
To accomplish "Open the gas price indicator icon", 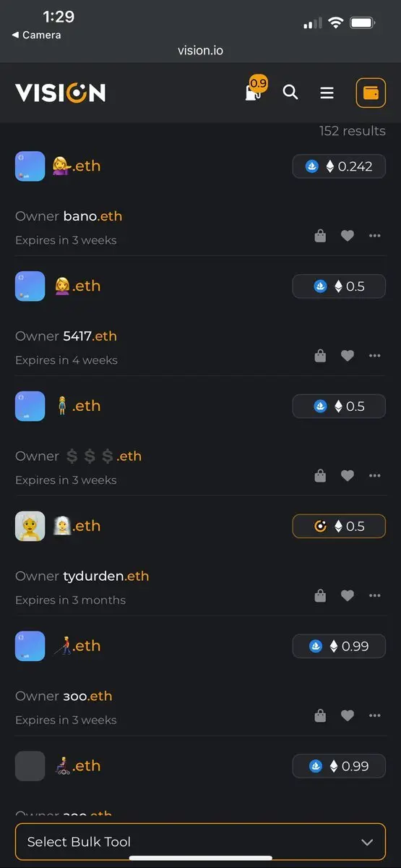I will pos(255,89).
